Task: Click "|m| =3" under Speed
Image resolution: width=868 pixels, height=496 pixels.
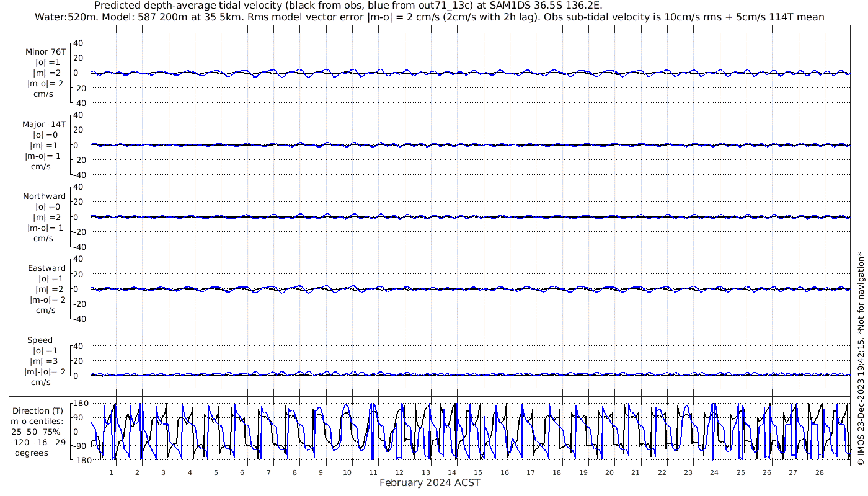Action: (x=43, y=361)
